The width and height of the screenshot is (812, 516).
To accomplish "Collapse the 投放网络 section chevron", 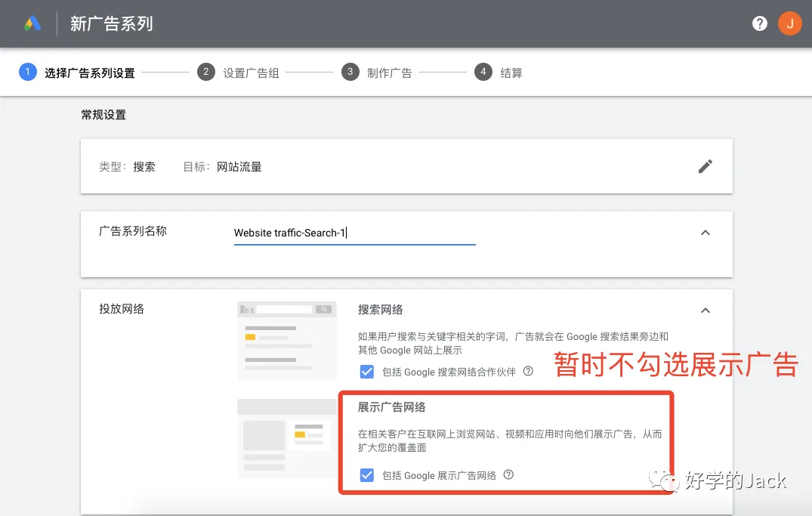I will pos(705,311).
